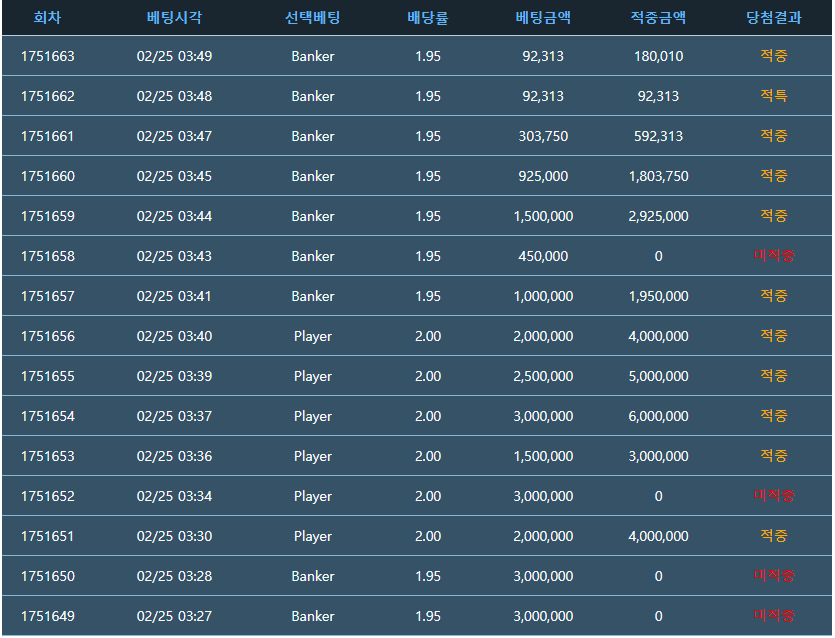
Task: Click the 선택베팅 column header
Action: click(313, 18)
